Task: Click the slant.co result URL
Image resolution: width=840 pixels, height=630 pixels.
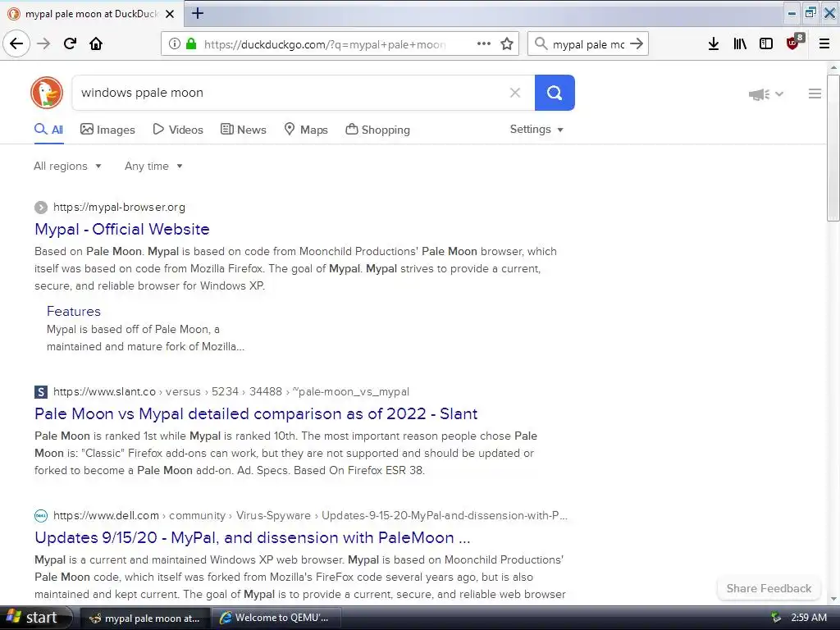Action: point(231,391)
